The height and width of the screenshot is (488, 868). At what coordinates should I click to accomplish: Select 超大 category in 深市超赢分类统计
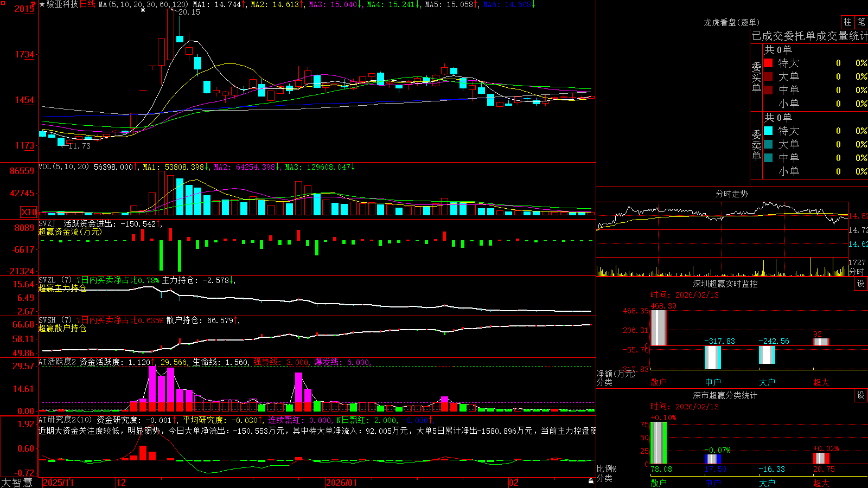click(x=821, y=483)
